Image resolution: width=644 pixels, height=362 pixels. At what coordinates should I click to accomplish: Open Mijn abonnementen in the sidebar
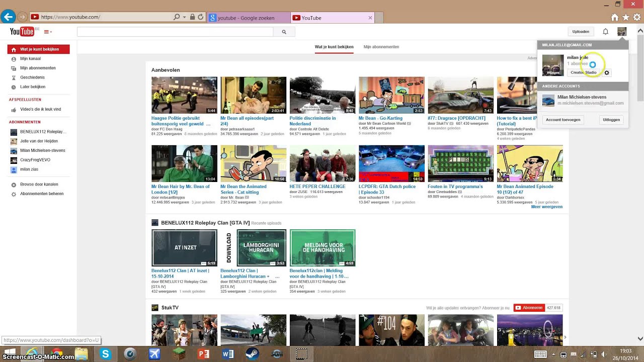(38, 68)
